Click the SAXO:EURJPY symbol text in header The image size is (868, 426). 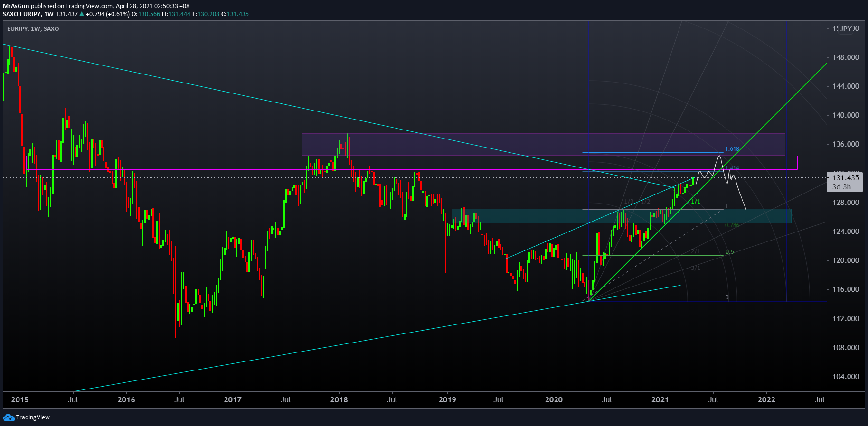coord(21,14)
